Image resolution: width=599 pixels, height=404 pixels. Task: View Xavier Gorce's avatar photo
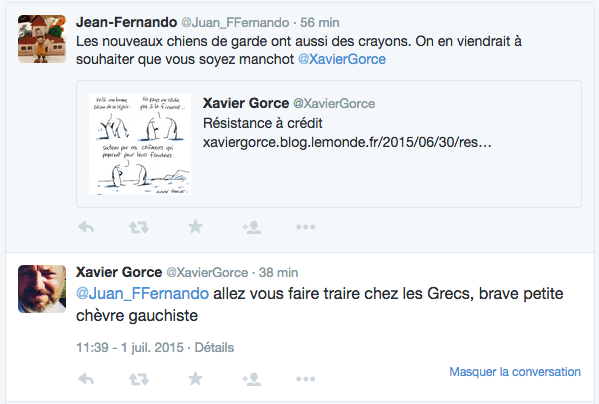tap(42, 289)
